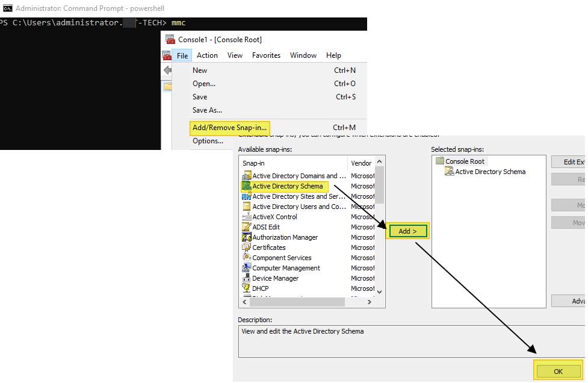Image resolution: width=588 pixels, height=383 pixels.
Task: Click the MMC icon beside File menu
Action: [x=167, y=55]
